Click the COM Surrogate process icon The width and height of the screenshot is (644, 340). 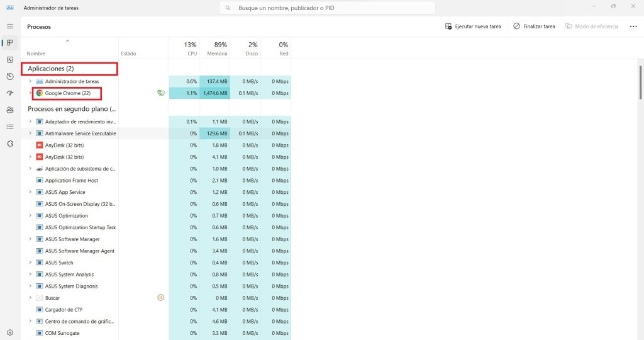pos(40,333)
